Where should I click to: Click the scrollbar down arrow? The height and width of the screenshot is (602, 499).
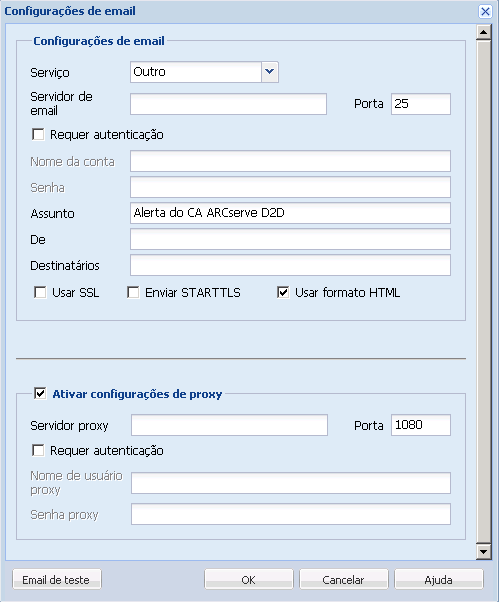(484, 552)
